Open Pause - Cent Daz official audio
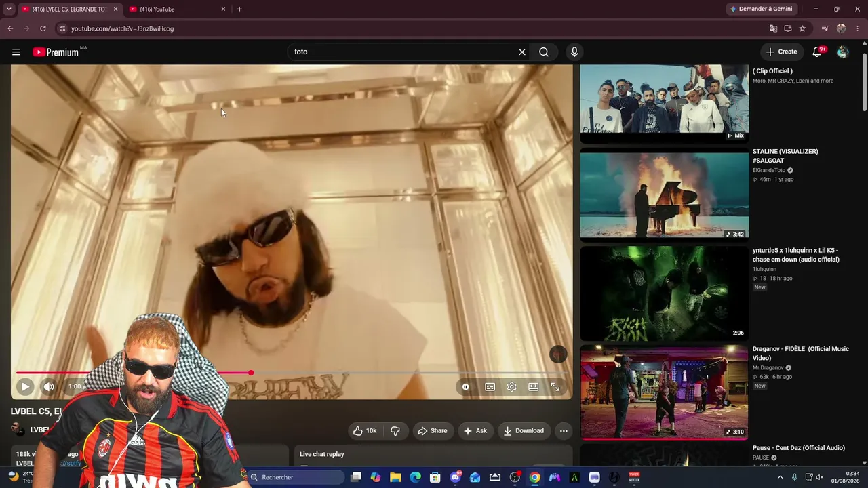 click(799, 448)
